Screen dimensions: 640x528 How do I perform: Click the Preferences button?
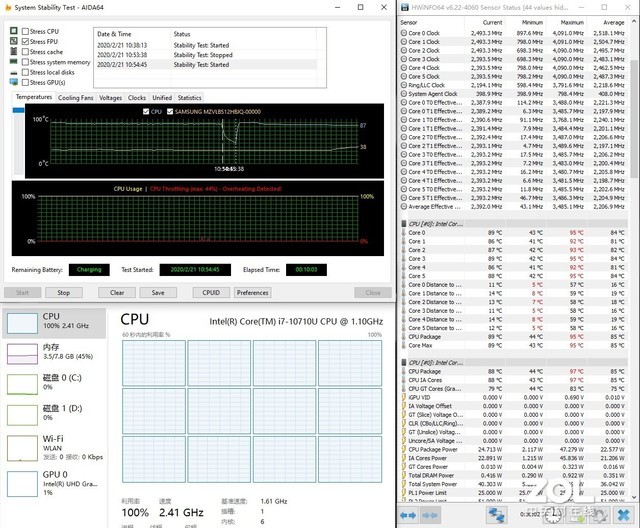(x=252, y=293)
